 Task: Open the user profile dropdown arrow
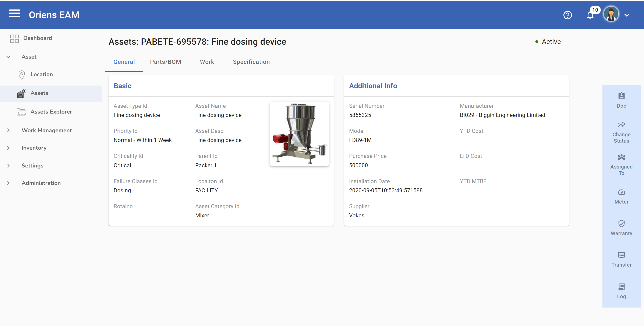[x=627, y=15]
